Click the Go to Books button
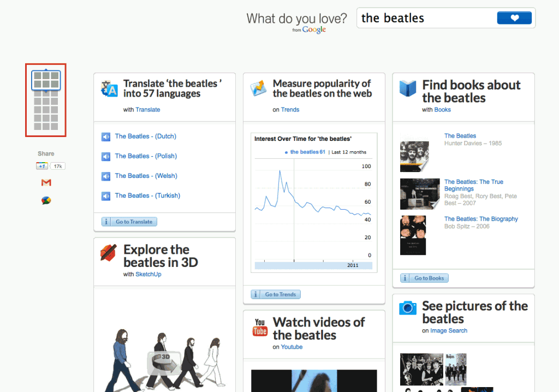Viewport: 559px width, 392px height. [429, 278]
